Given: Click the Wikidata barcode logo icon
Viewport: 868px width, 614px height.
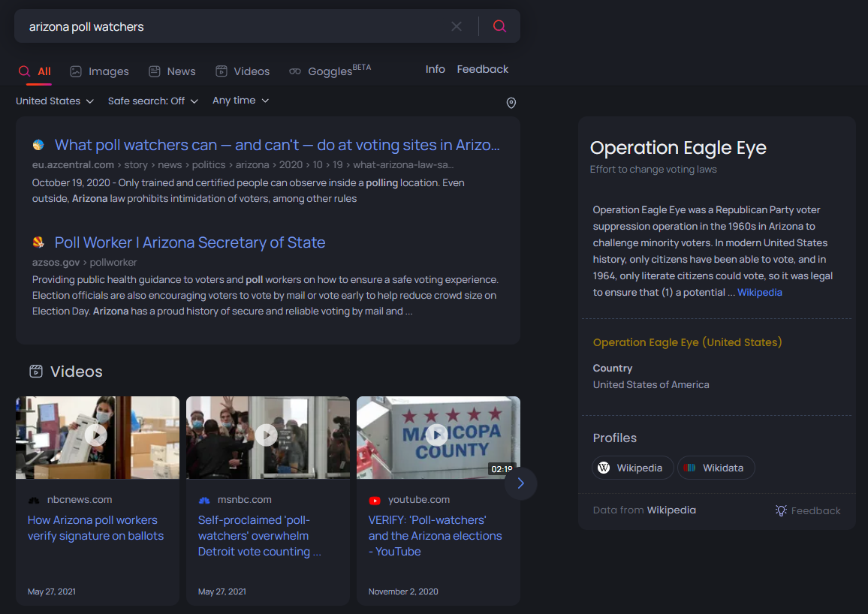Looking at the screenshot, I should coord(689,468).
